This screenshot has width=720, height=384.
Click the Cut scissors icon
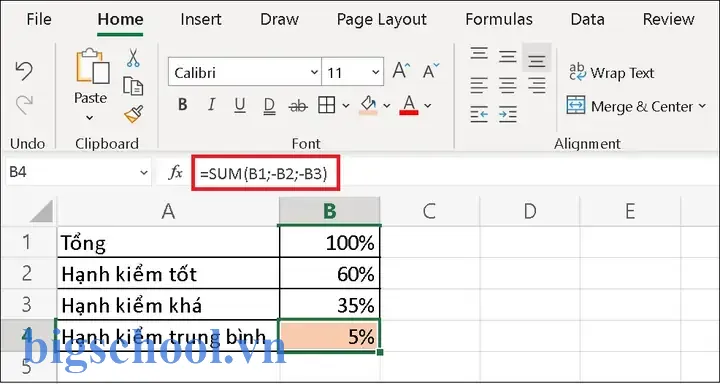(x=133, y=58)
